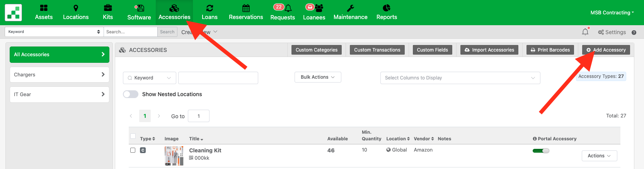Open the Software section
The height and width of the screenshot is (169, 644).
[139, 12]
